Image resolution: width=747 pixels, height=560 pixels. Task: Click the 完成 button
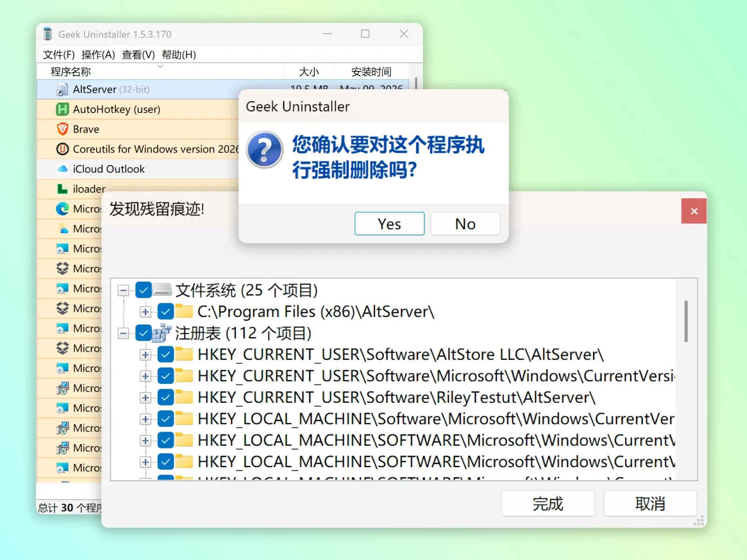[548, 503]
